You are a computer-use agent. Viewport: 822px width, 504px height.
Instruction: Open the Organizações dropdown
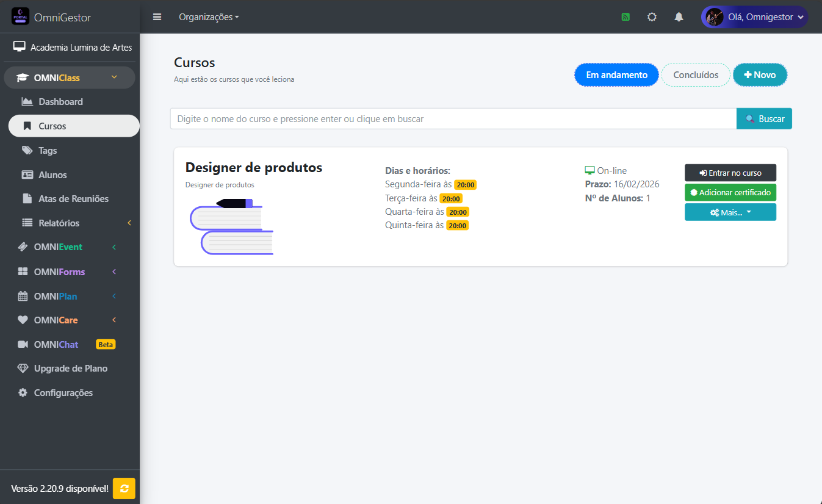(x=209, y=16)
